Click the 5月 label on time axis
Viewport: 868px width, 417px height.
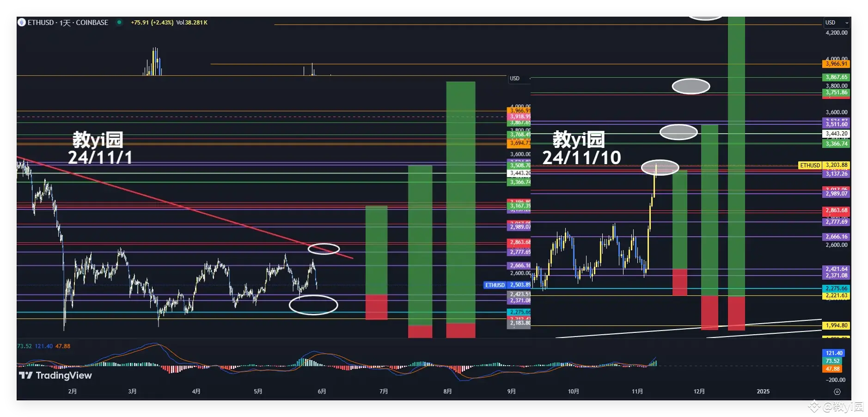[x=258, y=392]
